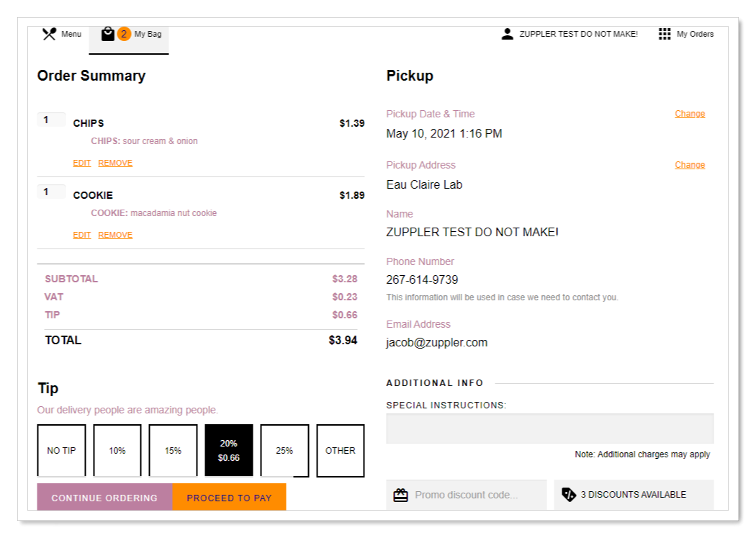Choose the 25% tip option
756x538 pixels.
[284, 450]
